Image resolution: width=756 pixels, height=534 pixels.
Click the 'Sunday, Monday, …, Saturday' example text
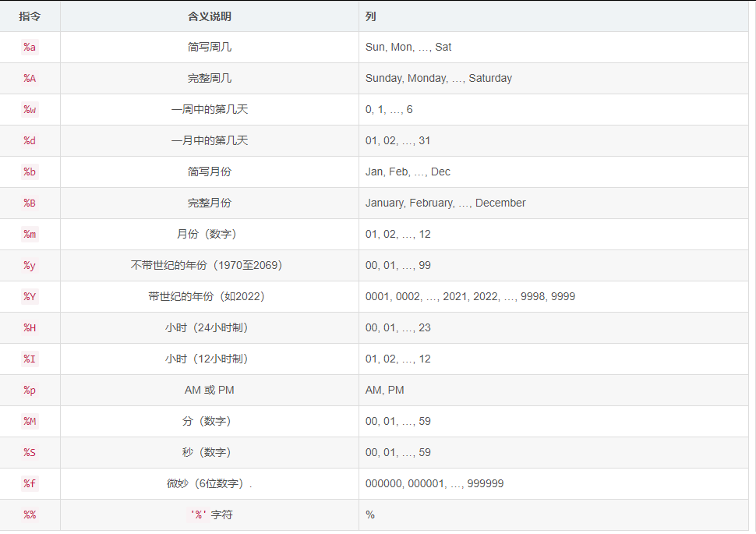click(x=438, y=78)
